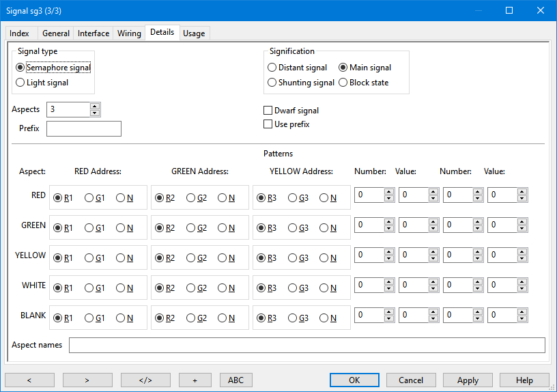
Task: Click the ABC button
Action: [235, 380]
